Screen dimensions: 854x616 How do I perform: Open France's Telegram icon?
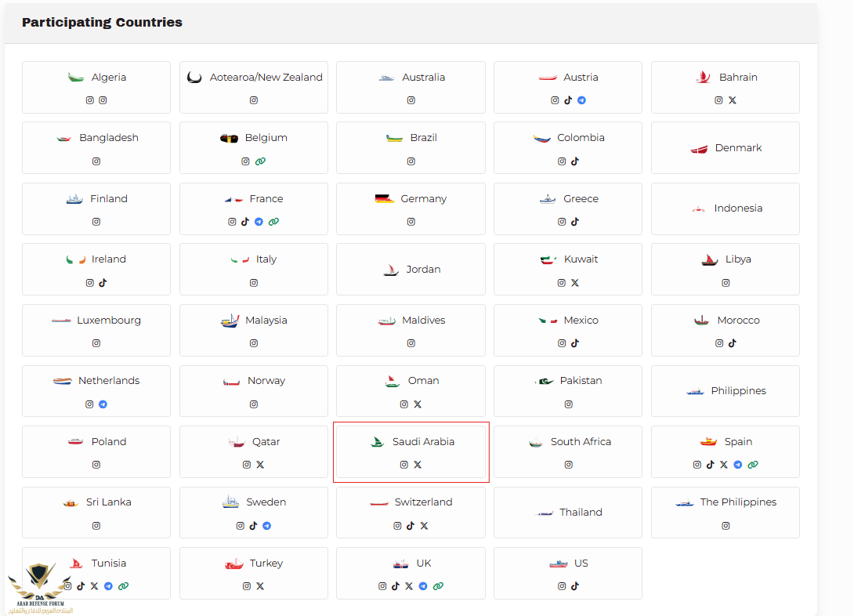[259, 222]
